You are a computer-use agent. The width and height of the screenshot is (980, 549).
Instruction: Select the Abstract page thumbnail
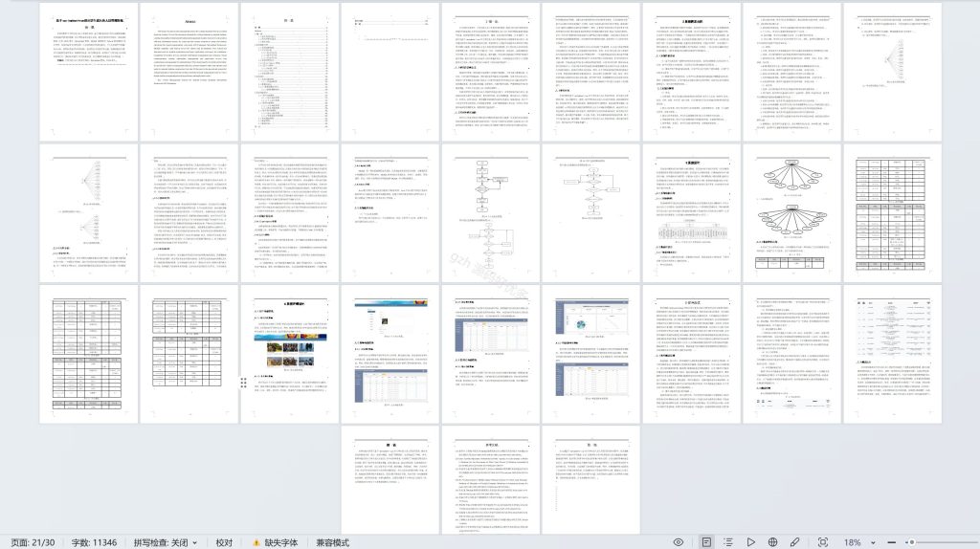(x=189, y=72)
